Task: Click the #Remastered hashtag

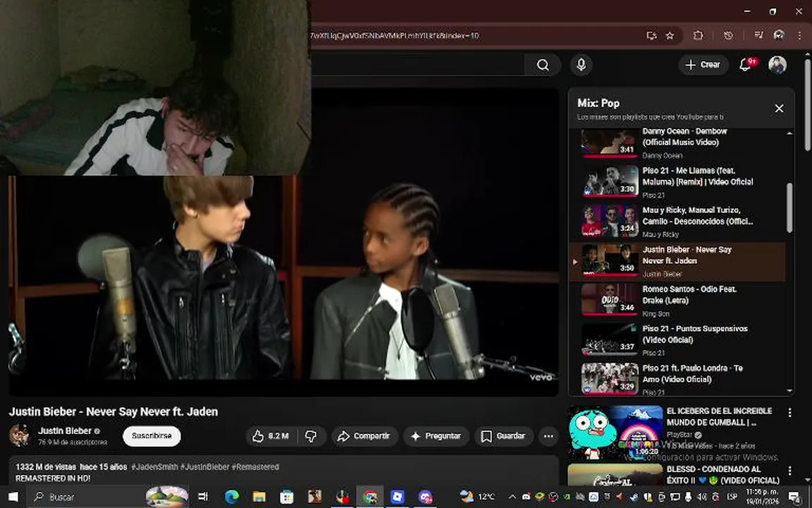Action: tap(255, 467)
